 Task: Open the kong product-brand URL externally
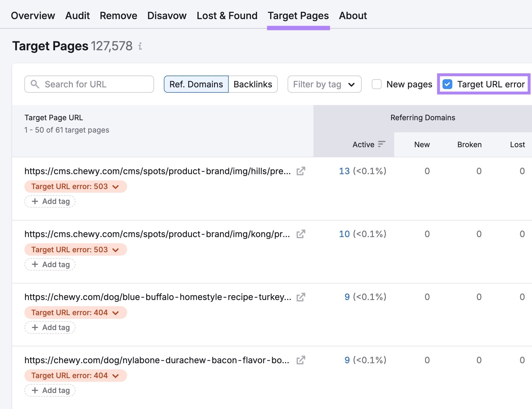tap(301, 234)
